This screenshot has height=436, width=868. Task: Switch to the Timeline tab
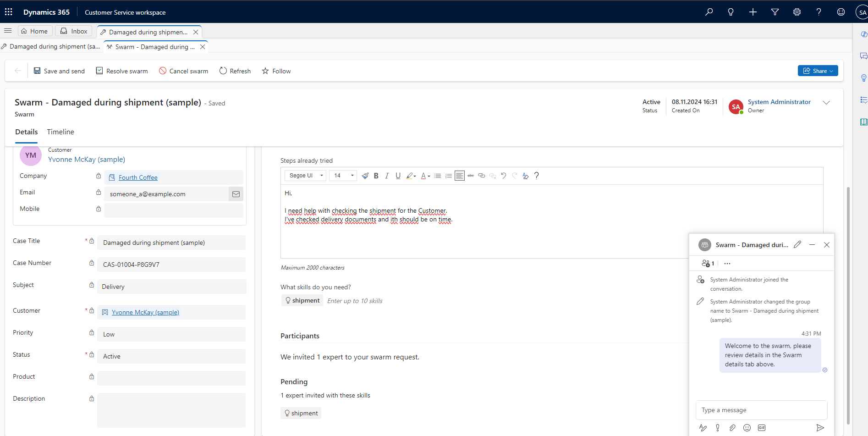coord(60,132)
